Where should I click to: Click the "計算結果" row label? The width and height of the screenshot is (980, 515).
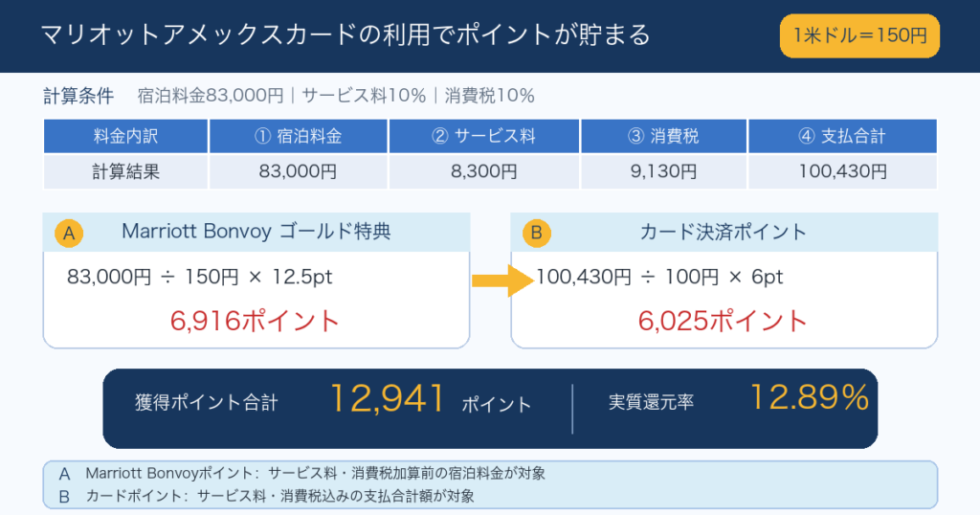point(125,171)
